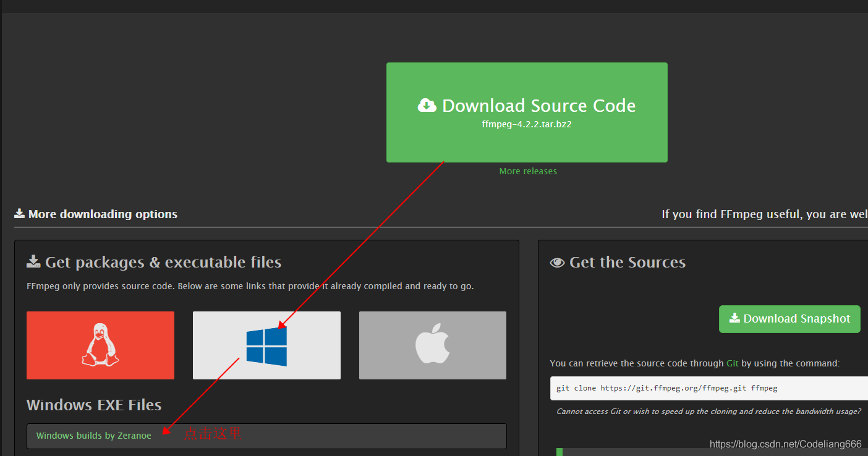Select the Linux penguin packages tile
Screen dimensions: 868x456
[x=100, y=345]
